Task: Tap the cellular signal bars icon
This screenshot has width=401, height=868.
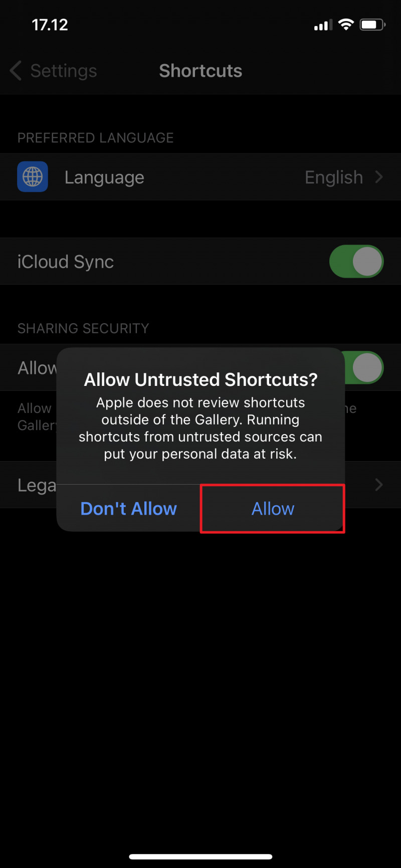Action: tap(323, 25)
